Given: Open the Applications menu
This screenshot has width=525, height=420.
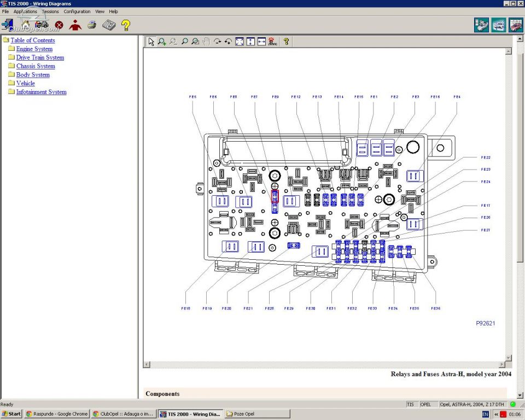Looking at the screenshot, I should (25, 11).
